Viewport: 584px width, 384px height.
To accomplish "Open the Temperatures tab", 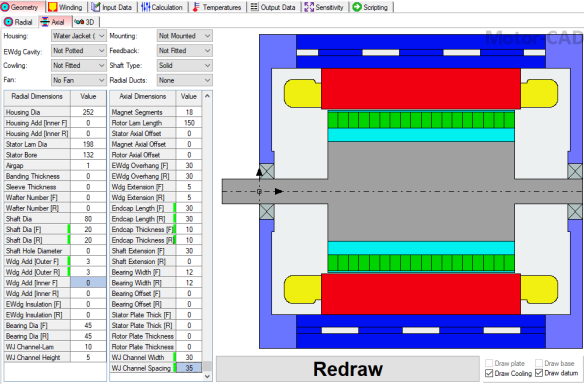I will pyautogui.click(x=218, y=7).
